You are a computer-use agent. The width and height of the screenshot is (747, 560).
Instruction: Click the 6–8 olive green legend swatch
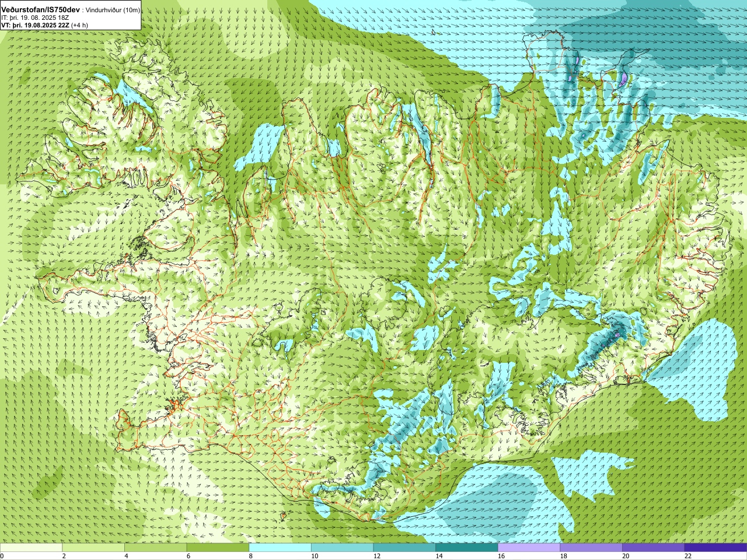[218, 548]
